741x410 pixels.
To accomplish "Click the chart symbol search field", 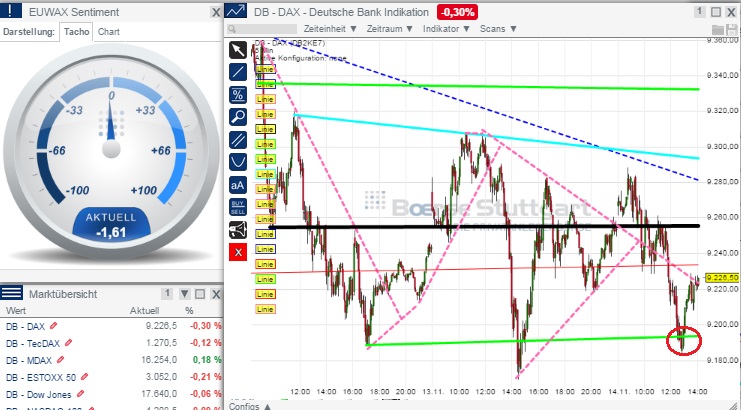I will [x=262, y=29].
